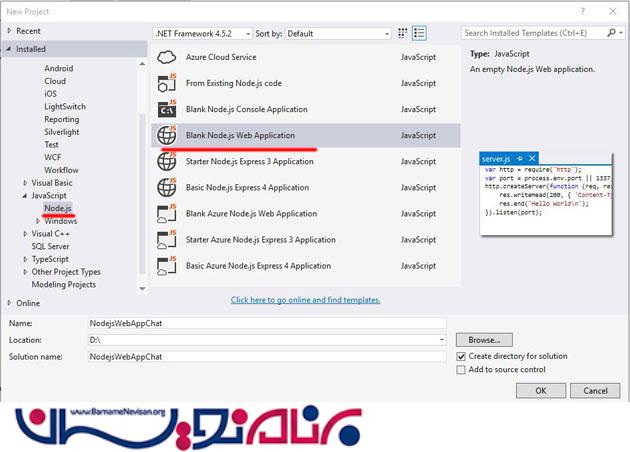The height and width of the screenshot is (452, 630).
Task: Open the server.js preview tab
Action: tap(496, 159)
